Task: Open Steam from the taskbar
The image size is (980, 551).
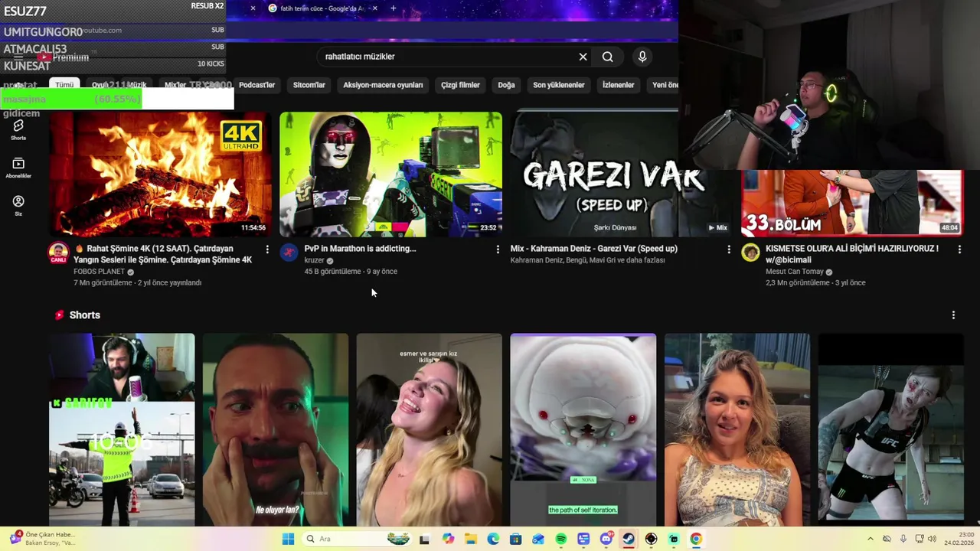Action: point(628,539)
